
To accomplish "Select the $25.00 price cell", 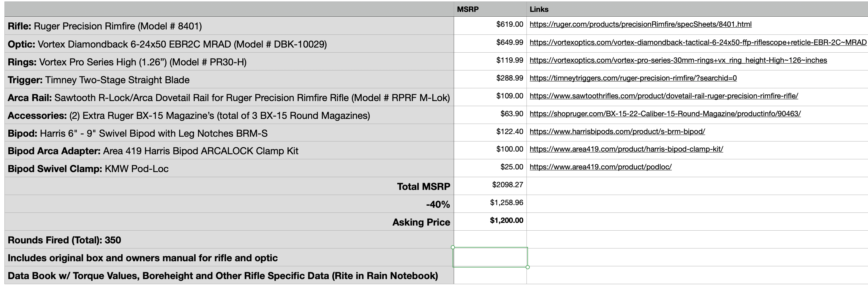I will point(490,168).
